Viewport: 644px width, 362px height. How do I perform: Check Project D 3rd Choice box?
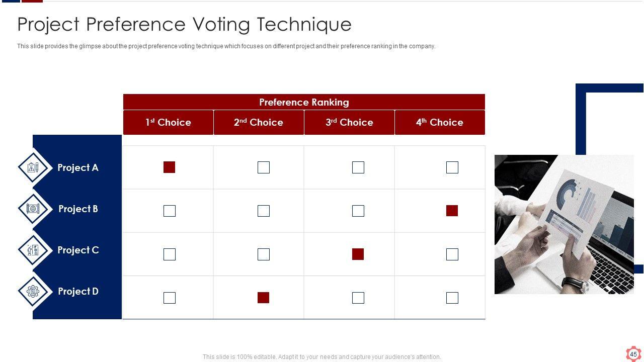tap(358, 298)
